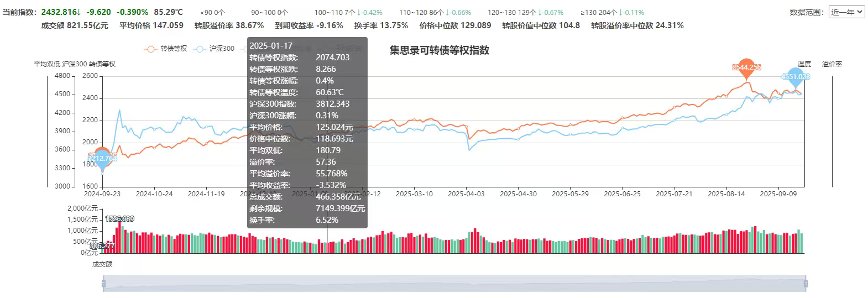Grab the right handle of zoom slider

pos(805,284)
